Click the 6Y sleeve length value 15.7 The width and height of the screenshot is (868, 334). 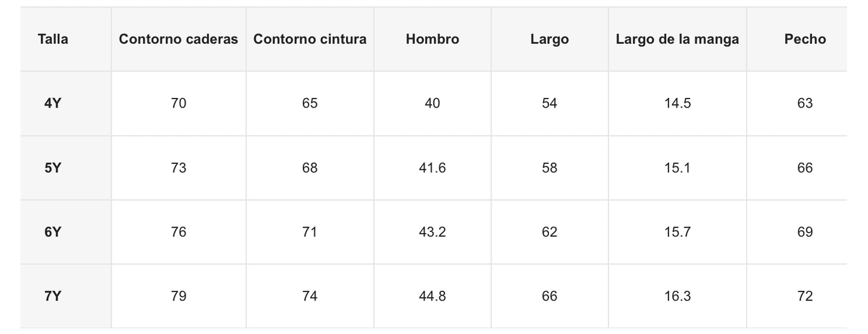click(678, 232)
